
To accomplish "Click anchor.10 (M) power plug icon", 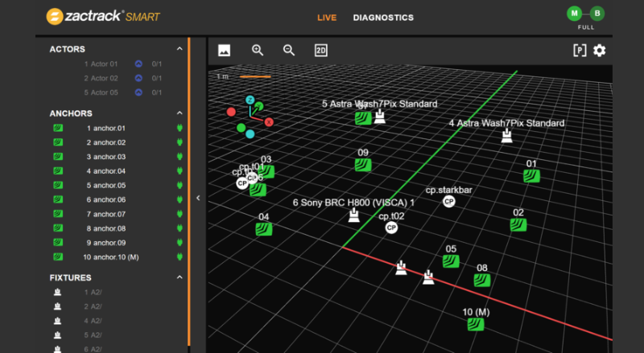I will point(180,257).
